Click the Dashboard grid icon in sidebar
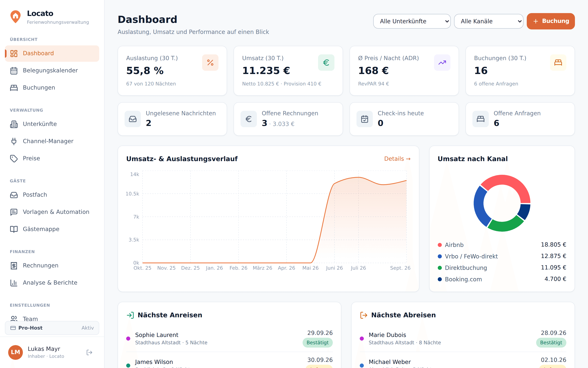The width and height of the screenshot is (588, 368). [x=14, y=54]
